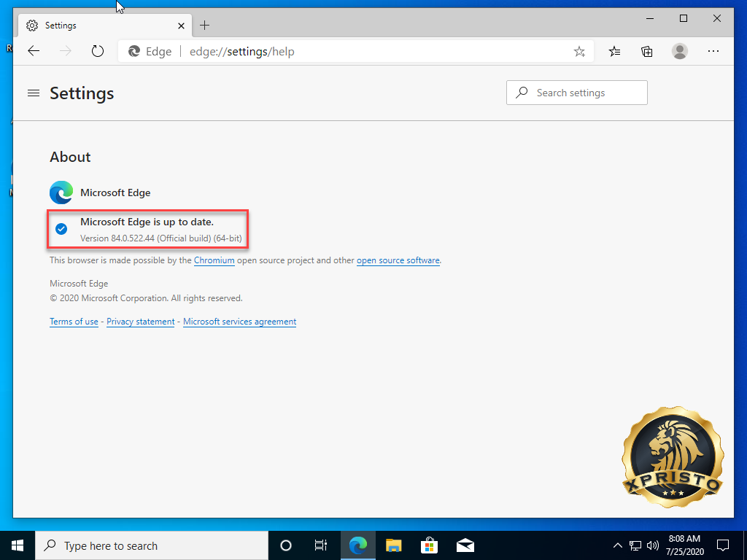Show hidden system tray icons

(617, 545)
